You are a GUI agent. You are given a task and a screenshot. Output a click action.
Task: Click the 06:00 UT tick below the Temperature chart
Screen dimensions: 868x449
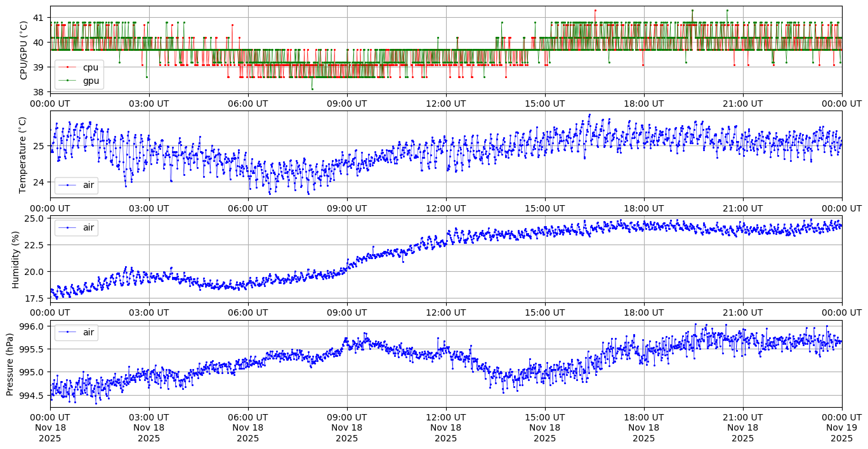click(247, 208)
